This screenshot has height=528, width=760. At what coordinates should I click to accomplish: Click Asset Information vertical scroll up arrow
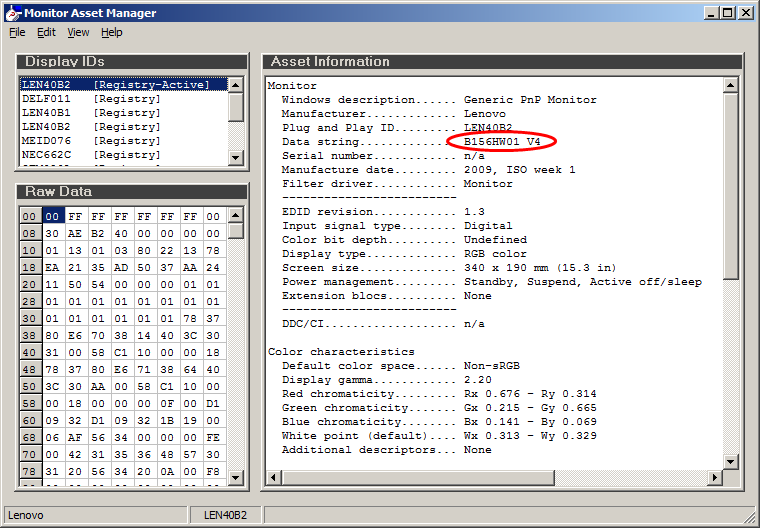(730, 85)
